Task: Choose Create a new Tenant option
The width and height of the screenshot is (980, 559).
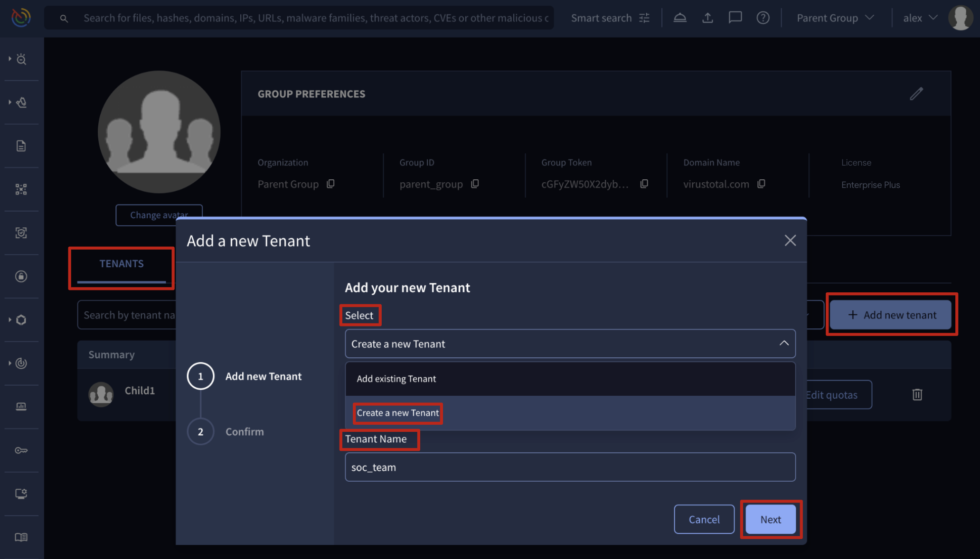Action: coord(398,413)
